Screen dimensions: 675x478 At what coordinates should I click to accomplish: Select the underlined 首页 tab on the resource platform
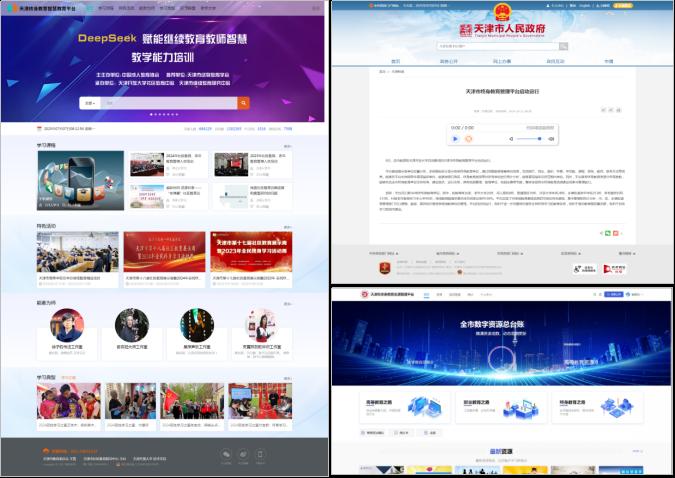[x=426, y=295]
